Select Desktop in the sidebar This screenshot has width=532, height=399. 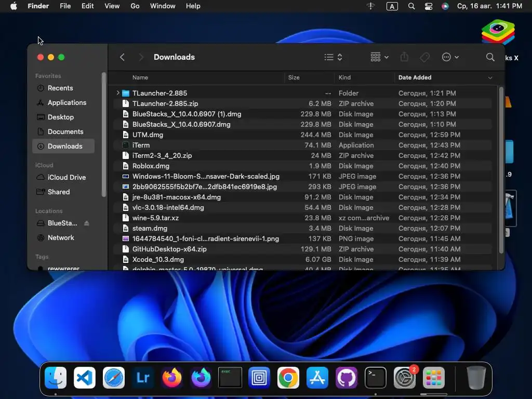coord(63,117)
